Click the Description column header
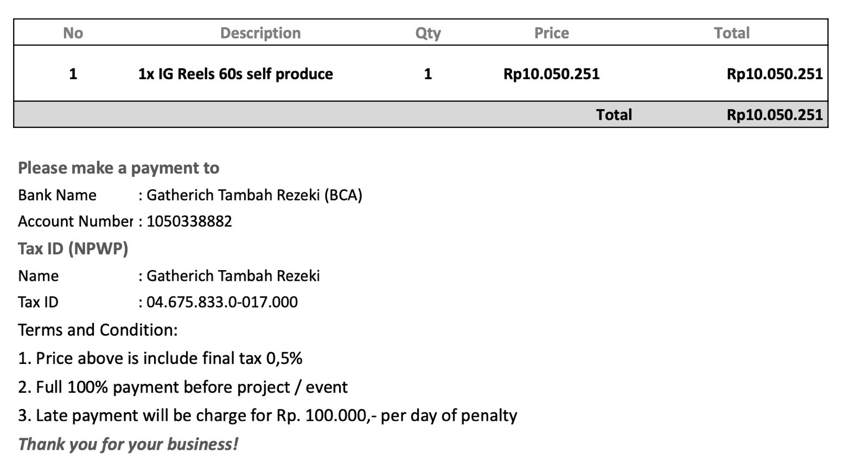This screenshot has height=461, width=868. (x=260, y=33)
